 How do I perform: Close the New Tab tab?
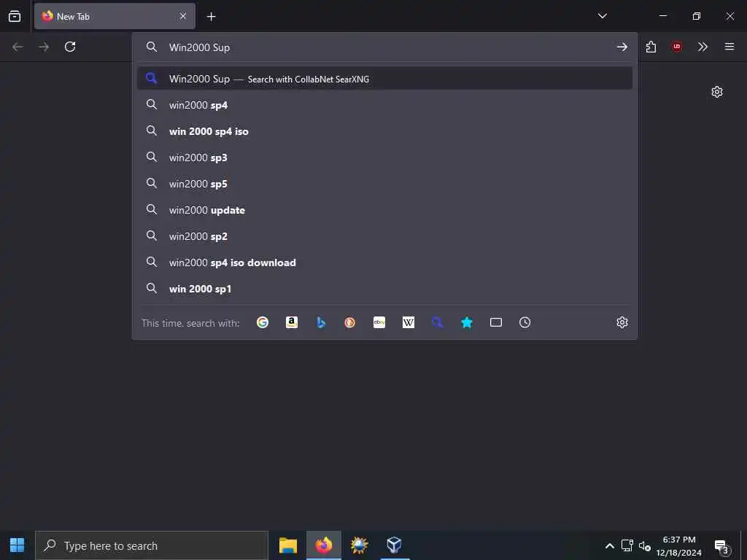click(x=183, y=16)
